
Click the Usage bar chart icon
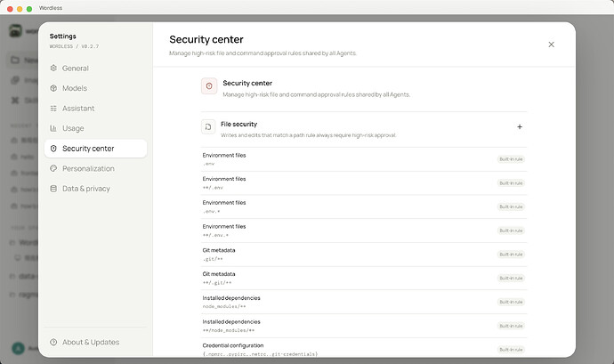pos(53,128)
